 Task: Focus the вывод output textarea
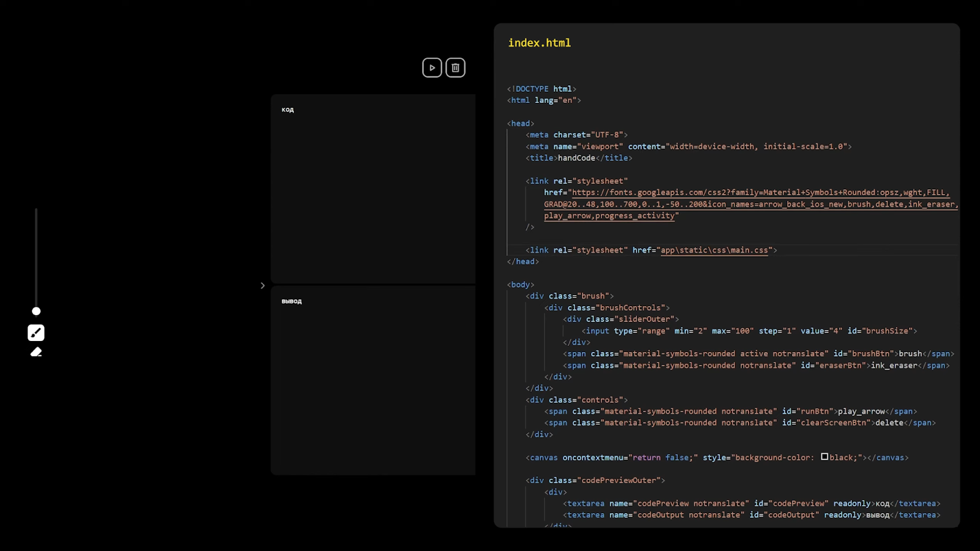coord(373,380)
